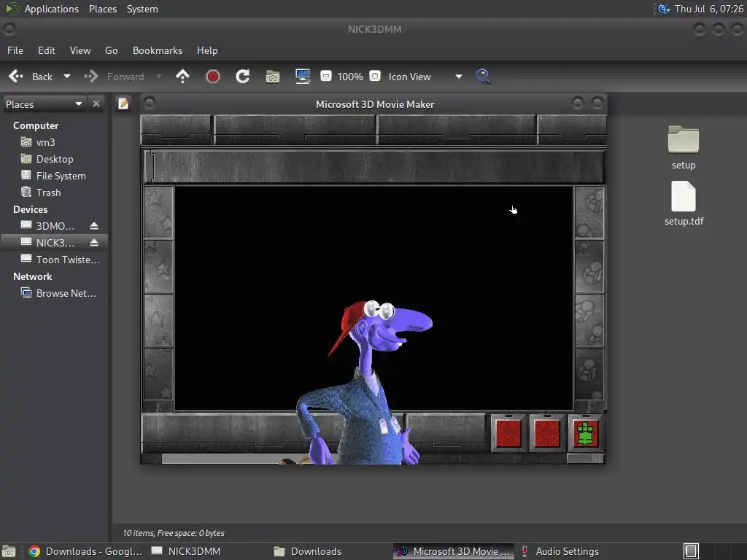Click the top star tile on left panel

coord(158,212)
